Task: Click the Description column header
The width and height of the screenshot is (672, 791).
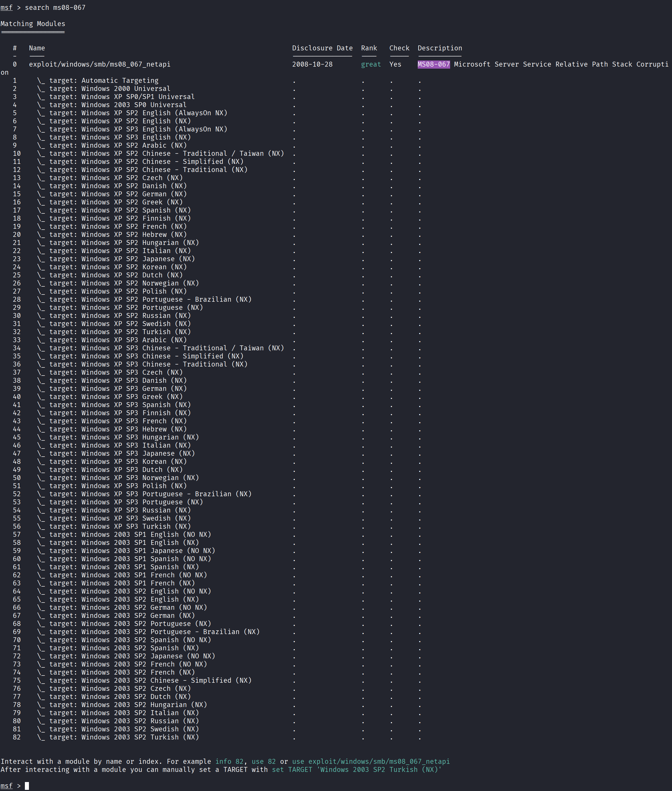Action: [439, 48]
